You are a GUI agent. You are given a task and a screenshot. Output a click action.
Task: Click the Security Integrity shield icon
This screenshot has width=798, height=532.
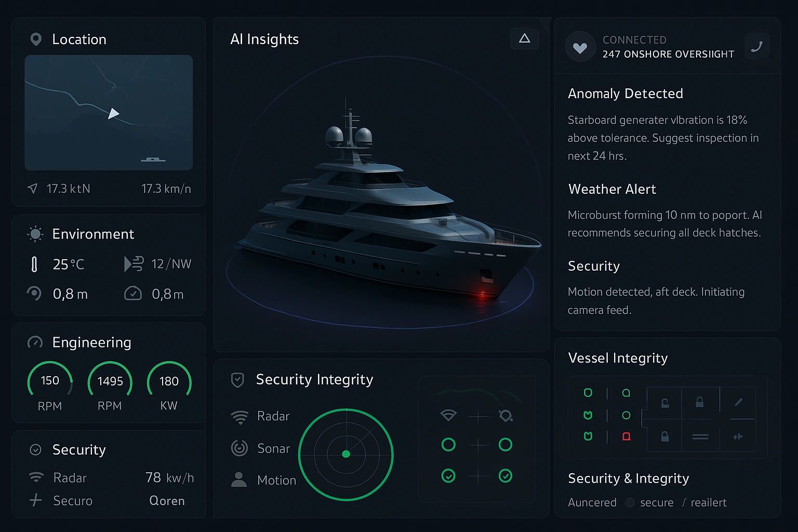coord(237,380)
